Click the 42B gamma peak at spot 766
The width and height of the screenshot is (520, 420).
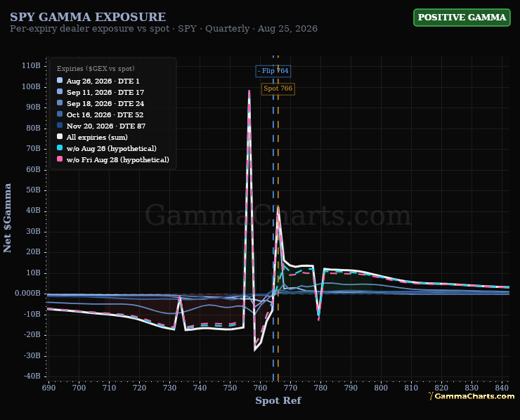[278, 206]
